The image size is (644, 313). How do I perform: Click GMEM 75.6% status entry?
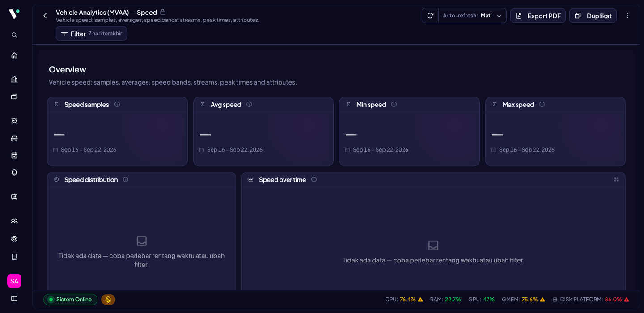tap(523, 300)
